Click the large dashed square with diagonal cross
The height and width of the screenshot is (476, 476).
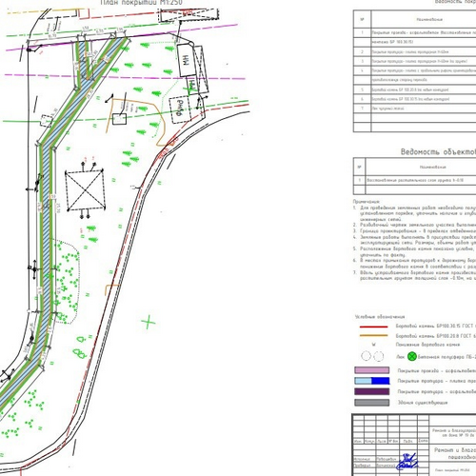coord(85,190)
